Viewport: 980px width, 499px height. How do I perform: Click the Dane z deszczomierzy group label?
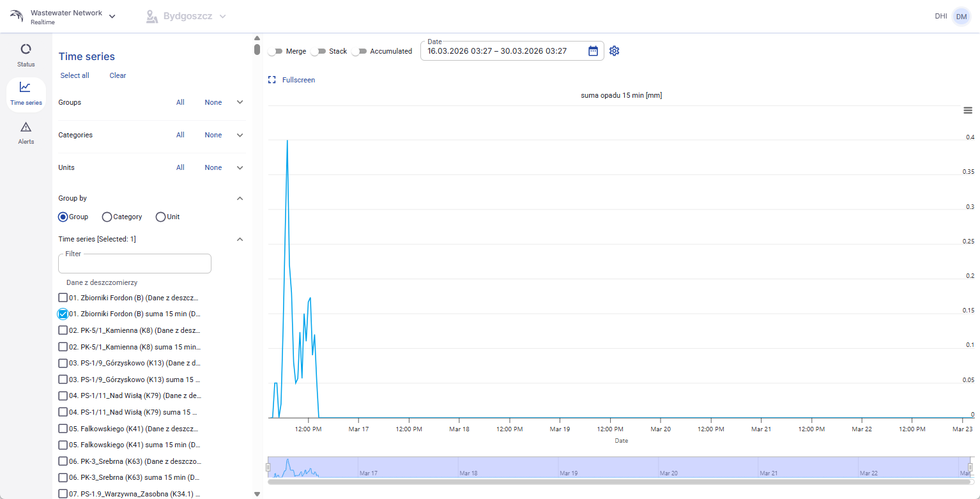[102, 282]
